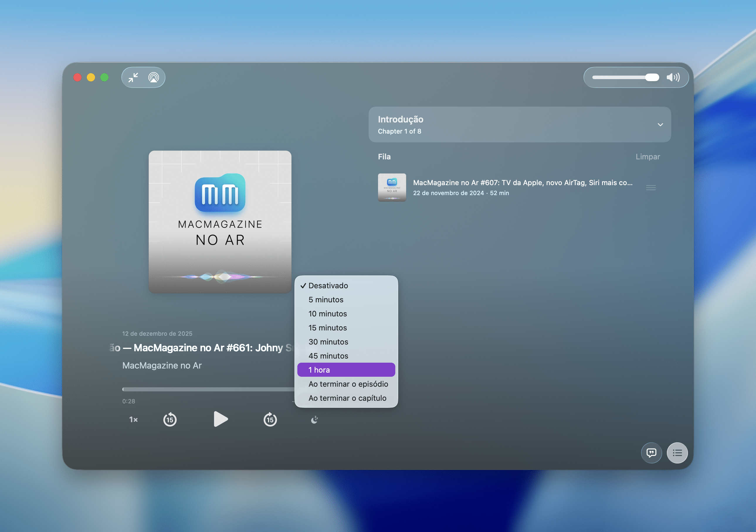Select 30 minutos sleep timer option
The height and width of the screenshot is (532, 756).
[x=328, y=342]
